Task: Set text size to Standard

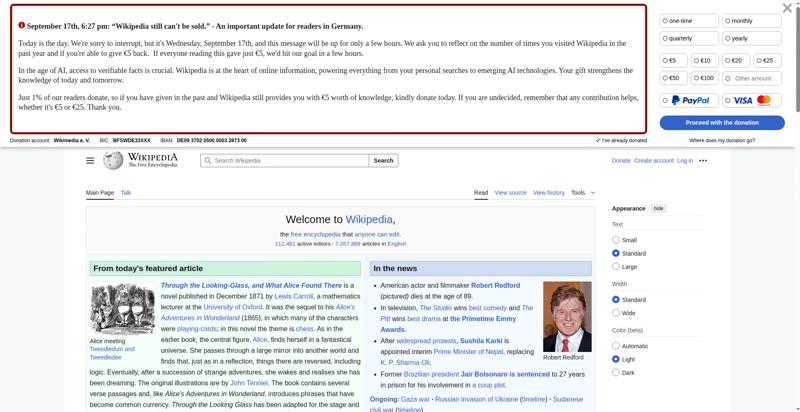Action: click(x=616, y=253)
